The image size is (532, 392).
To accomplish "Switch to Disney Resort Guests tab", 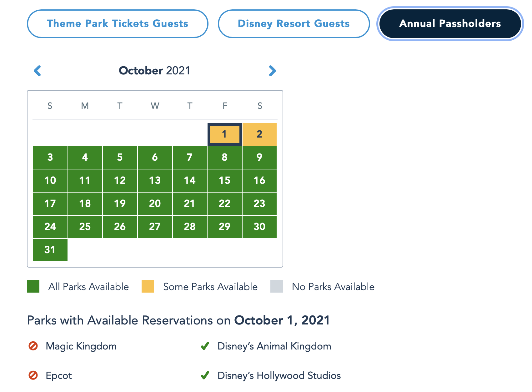I will coord(294,24).
